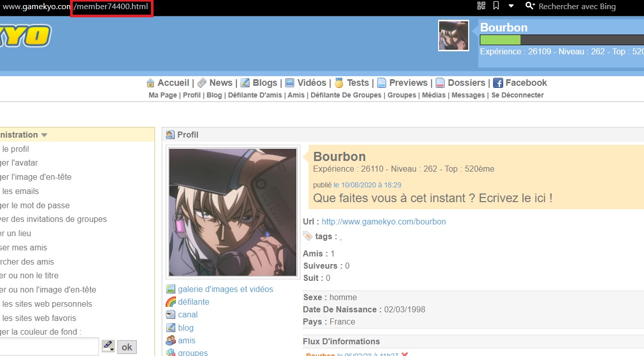Screen dimensions: 644x356
Task: Open the News menu item
Action: pyautogui.click(x=221, y=83)
